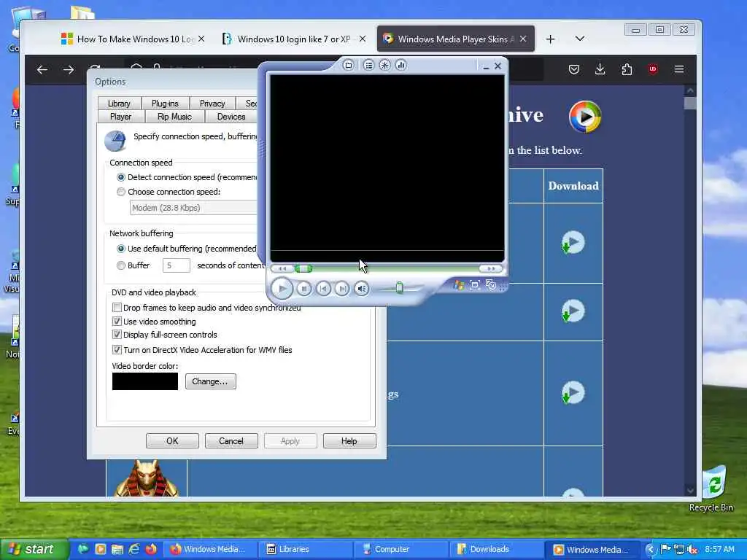
Task: Toggle full screen view in media player
Action: (474, 285)
